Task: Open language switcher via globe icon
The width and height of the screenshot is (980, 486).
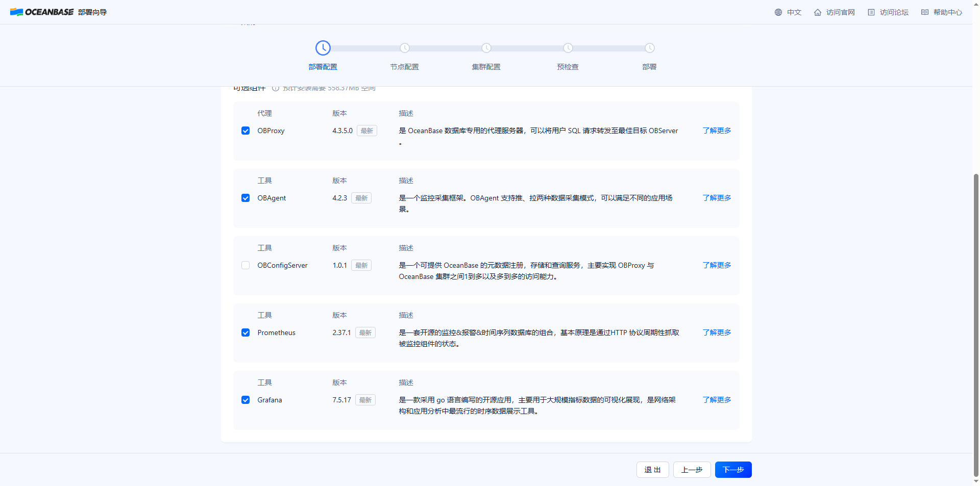Action: (x=778, y=12)
